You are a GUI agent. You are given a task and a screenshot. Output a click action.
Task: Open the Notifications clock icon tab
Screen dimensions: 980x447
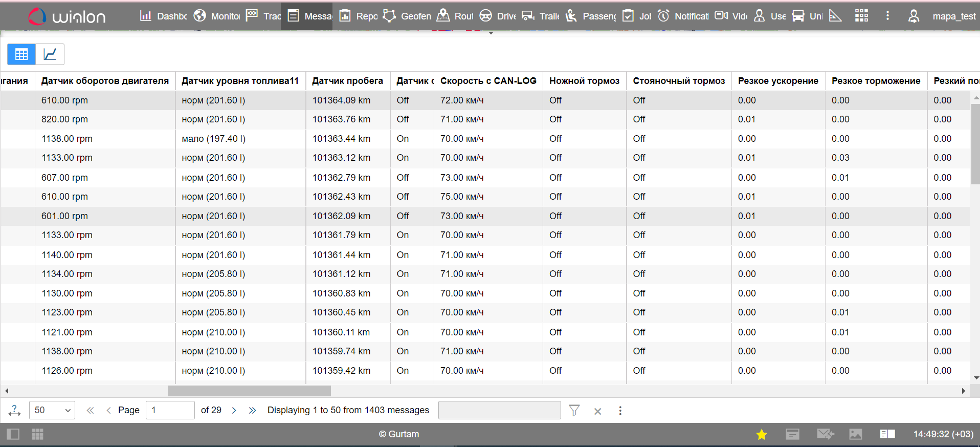click(683, 16)
